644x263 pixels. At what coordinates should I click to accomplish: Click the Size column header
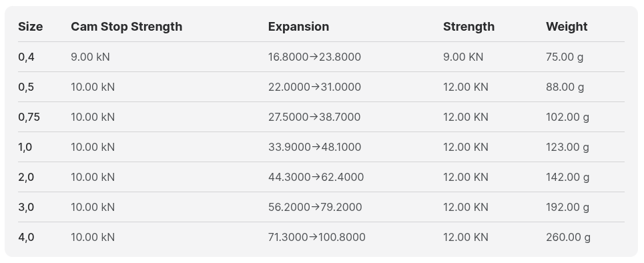pos(31,27)
